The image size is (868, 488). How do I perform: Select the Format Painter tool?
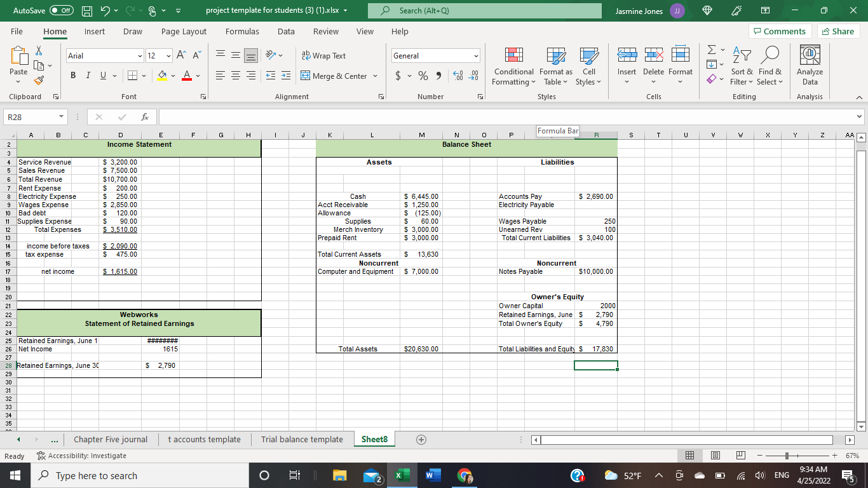[x=37, y=80]
